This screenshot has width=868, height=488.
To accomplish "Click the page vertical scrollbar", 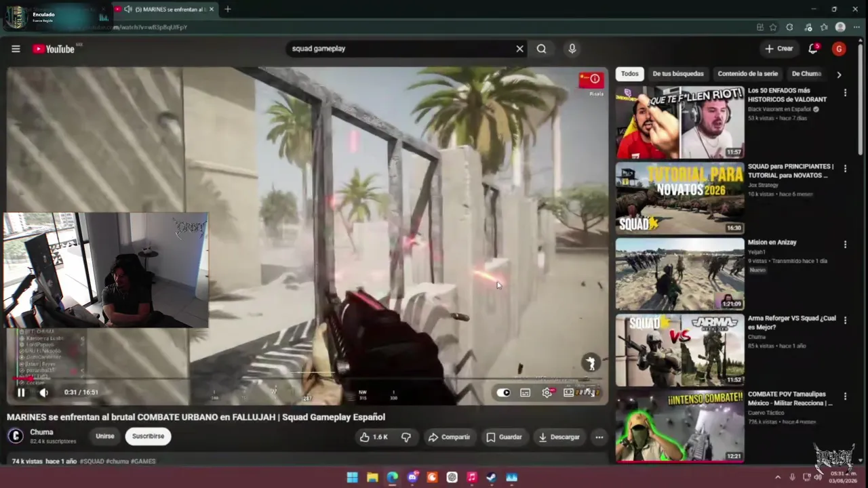I will pos(861,98).
